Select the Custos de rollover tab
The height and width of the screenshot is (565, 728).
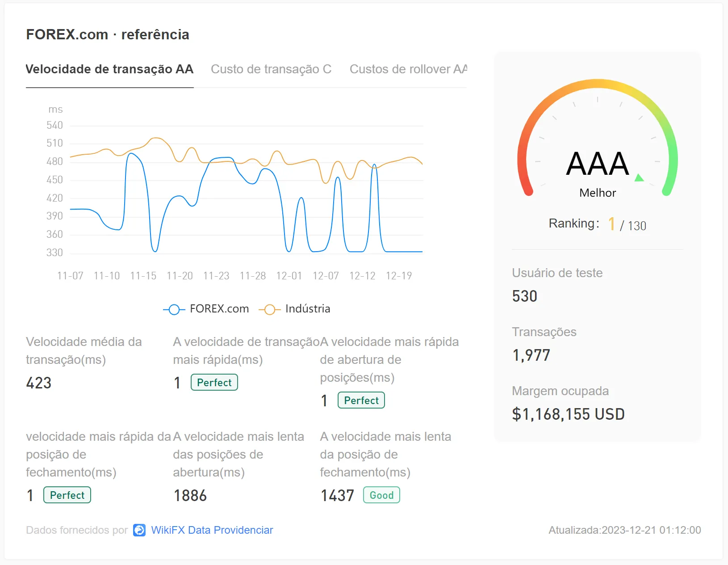pyautogui.click(x=408, y=69)
